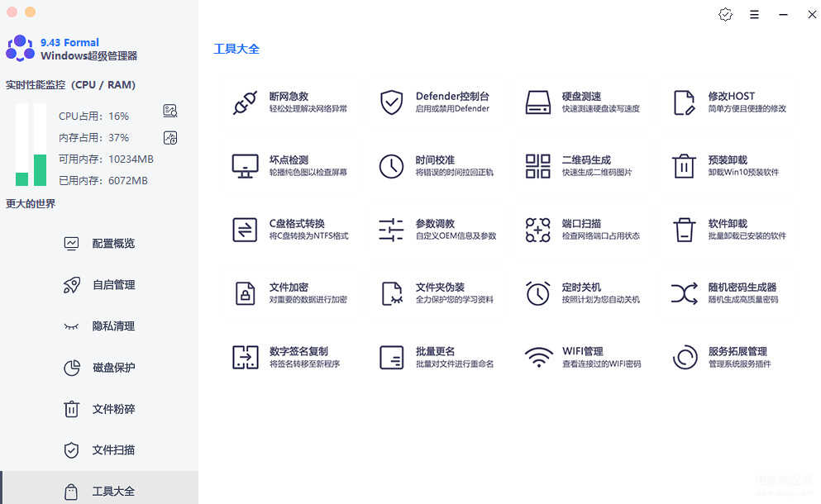Click the Defender控制台 shield icon
821x504 pixels.
click(x=391, y=102)
